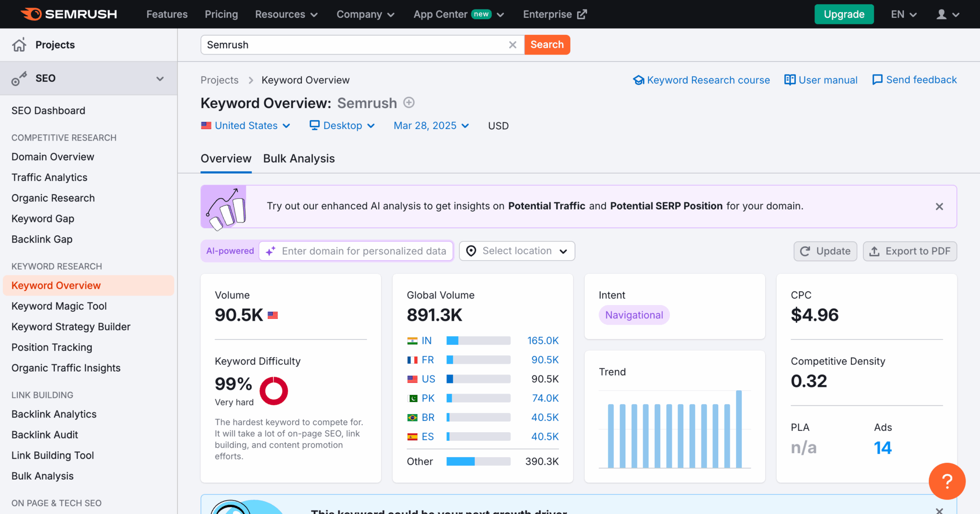Collapse the SEO sidebar section chevron
The height and width of the screenshot is (514, 980).
point(160,78)
